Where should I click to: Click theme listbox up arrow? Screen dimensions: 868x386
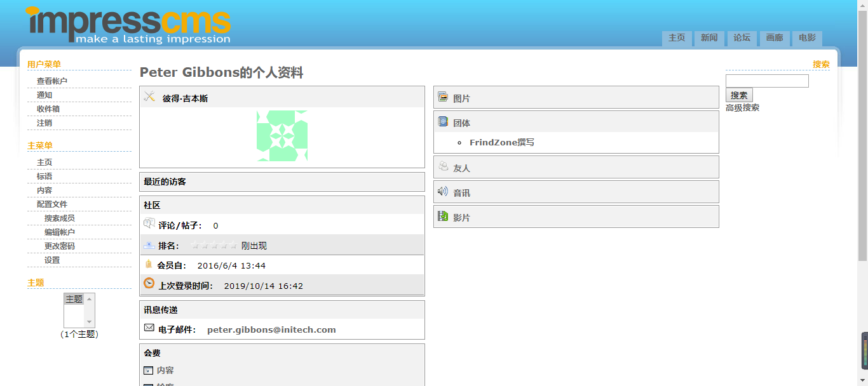click(90, 299)
